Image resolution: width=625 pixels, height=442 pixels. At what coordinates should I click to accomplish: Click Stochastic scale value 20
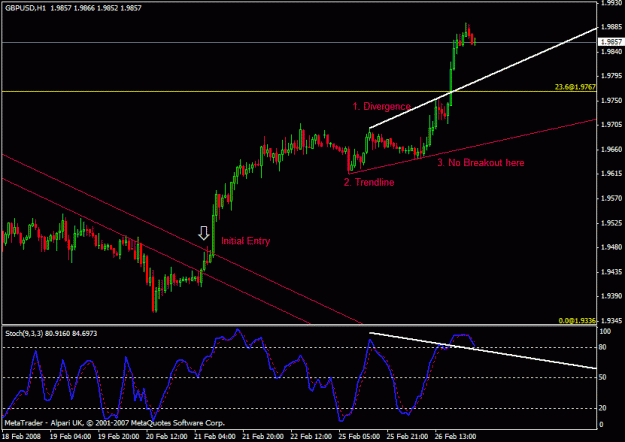click(x=603, y=408)
